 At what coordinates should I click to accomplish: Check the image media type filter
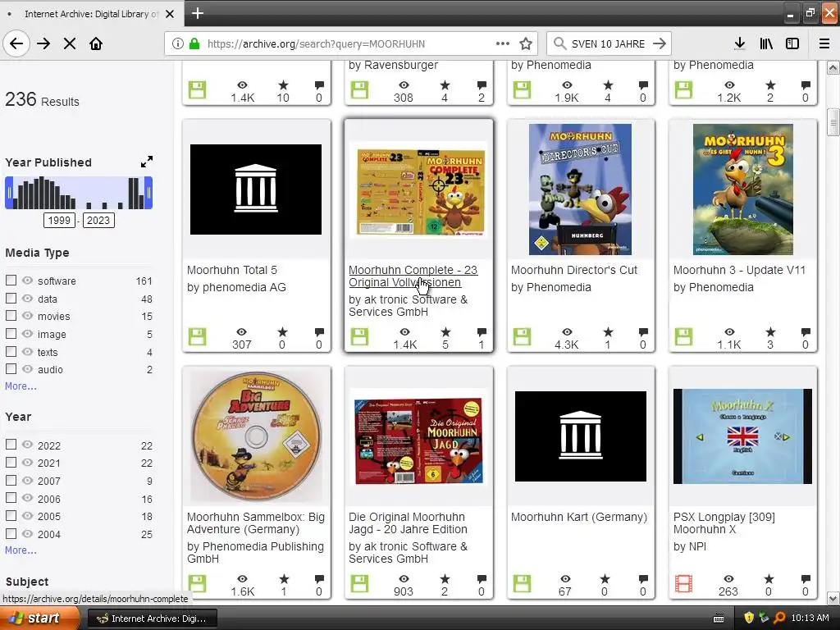pos(11,333)
